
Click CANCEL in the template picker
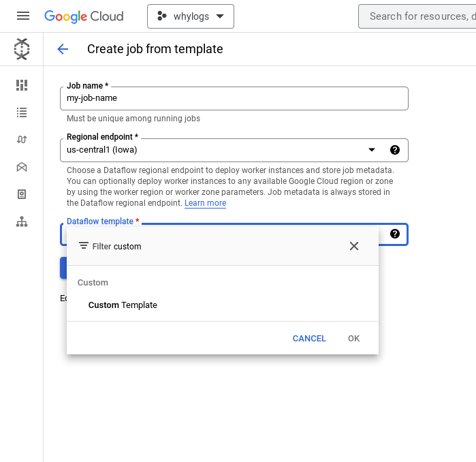click(309, 339)
